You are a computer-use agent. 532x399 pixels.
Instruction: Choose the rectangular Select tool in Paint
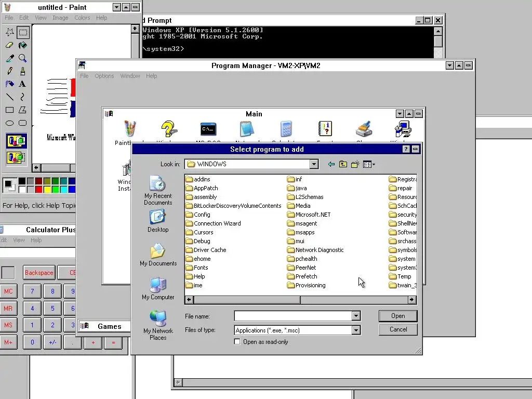point(23,32)
